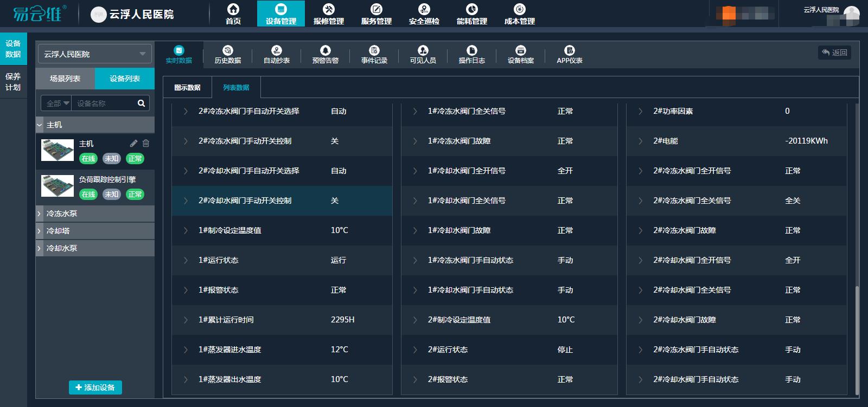
Task: Expand the 冷冻水泵 tree group
Action: point(39,214)
